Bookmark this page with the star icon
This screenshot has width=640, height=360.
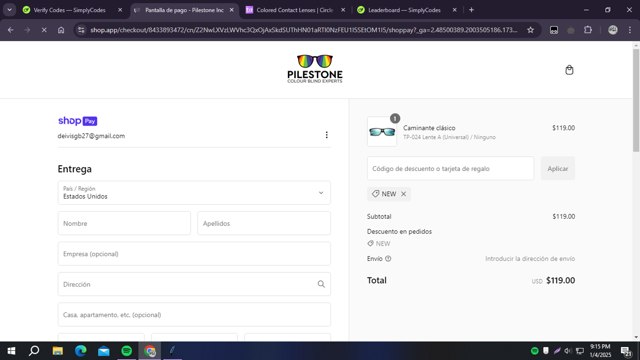(x=530, y=30)
